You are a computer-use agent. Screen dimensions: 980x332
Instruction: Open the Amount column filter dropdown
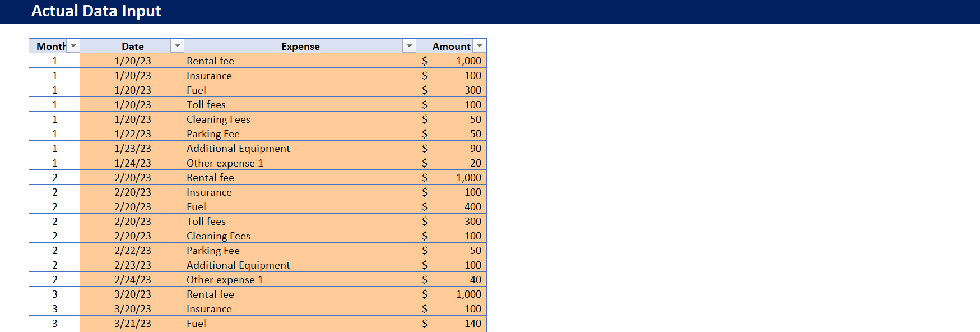[x=480, y=46]
